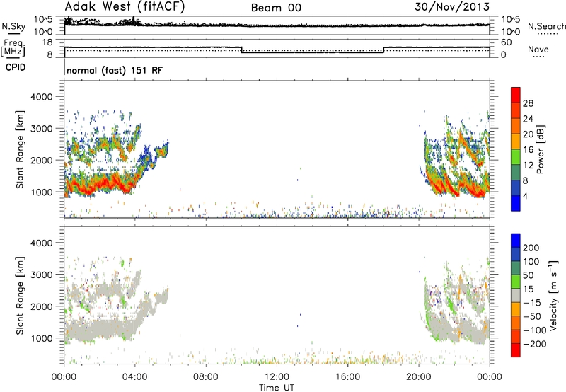Click the 3000 tick in velocity panel
Viewport: 566px width, 392px height.
(41, 275)
